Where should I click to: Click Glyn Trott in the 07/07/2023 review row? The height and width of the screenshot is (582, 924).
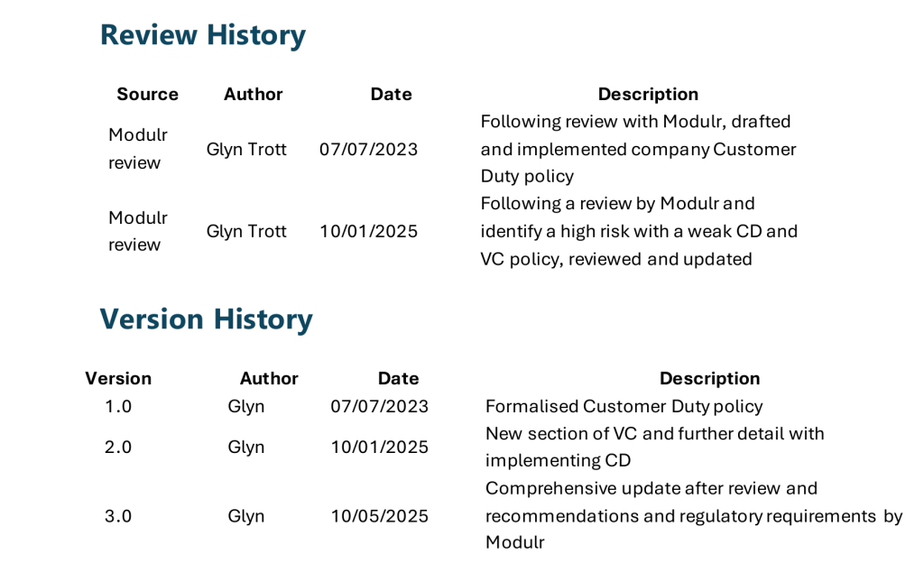[246, 149]
